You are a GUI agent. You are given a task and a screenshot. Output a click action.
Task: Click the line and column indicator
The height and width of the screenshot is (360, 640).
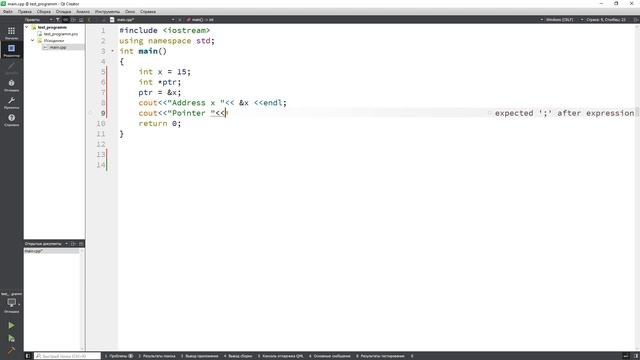pyautogui.click(x=606, y=20)
